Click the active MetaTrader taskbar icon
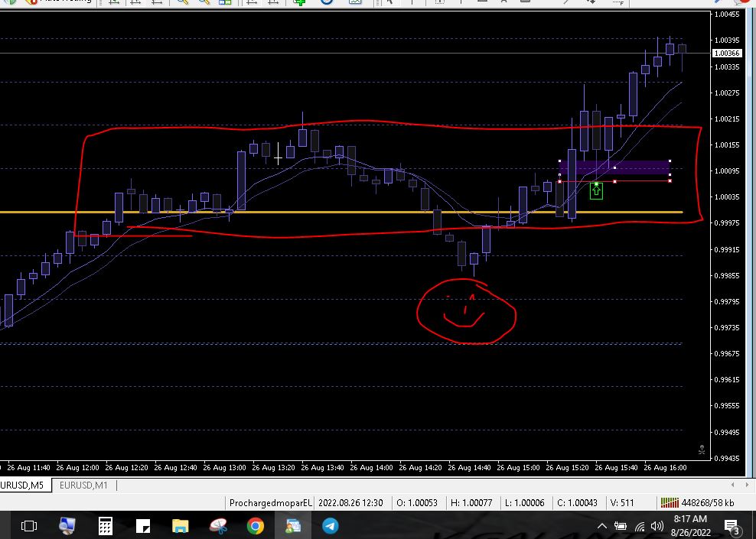The image size is (756, 539). [x=293, y=526]
